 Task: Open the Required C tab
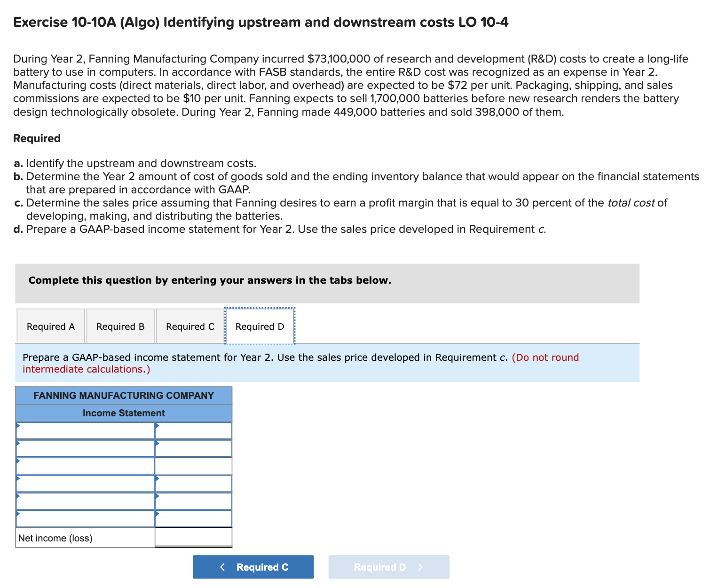point(190,326)
